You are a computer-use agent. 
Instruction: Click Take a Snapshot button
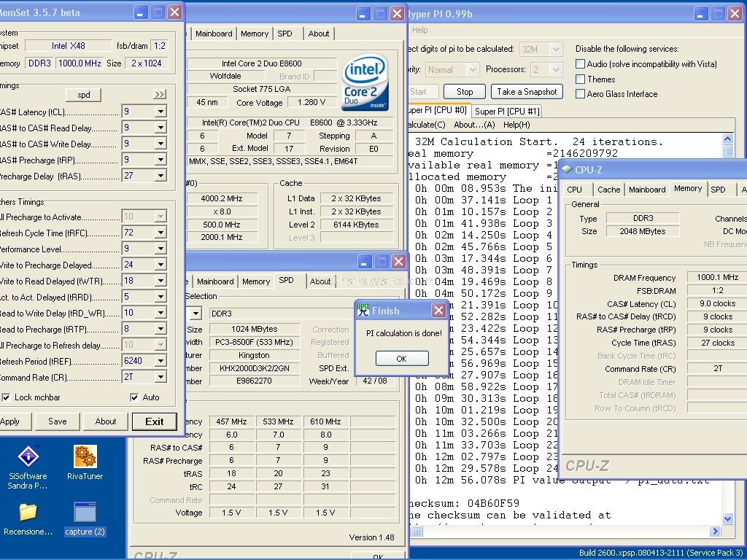pos(527,92)
